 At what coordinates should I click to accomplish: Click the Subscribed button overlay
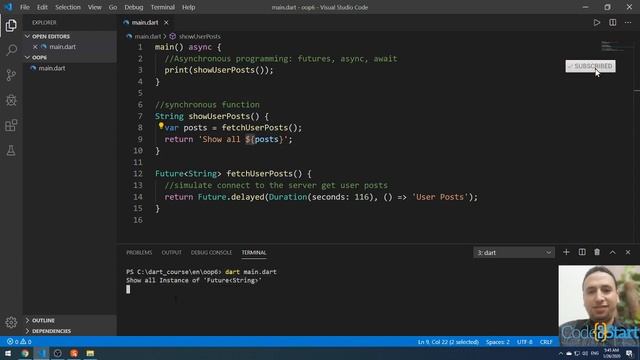pos(590,66)
